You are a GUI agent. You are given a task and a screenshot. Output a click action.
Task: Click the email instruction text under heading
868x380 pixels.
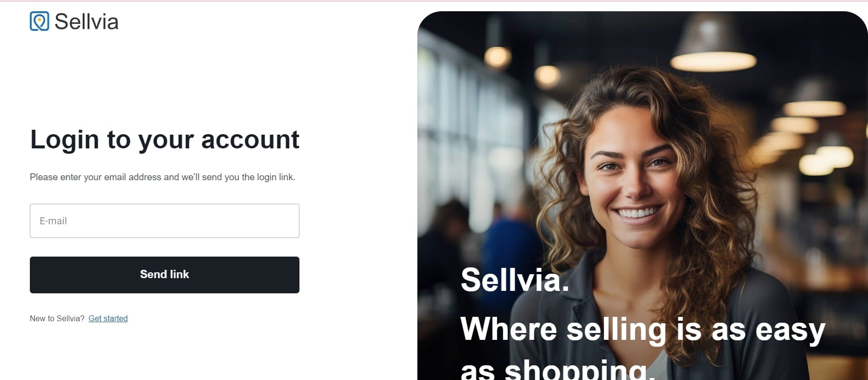click(162, 177)
